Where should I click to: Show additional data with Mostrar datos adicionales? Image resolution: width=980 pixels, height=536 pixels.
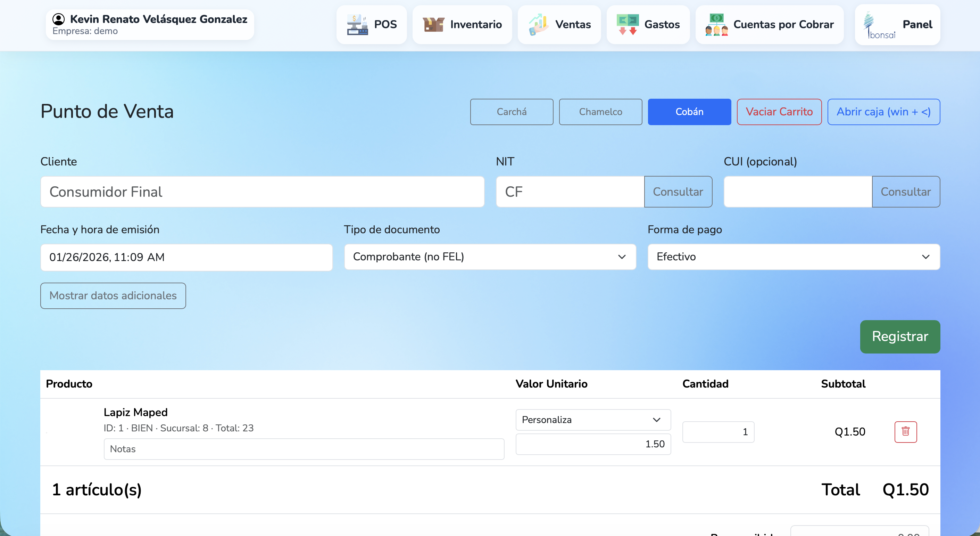[x=113, y=295]
